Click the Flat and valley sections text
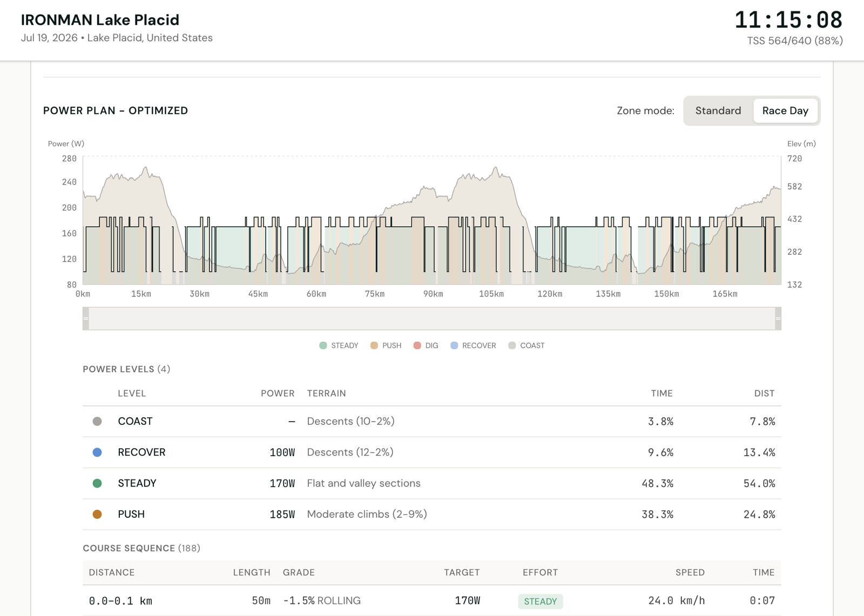 click(364, 483)
